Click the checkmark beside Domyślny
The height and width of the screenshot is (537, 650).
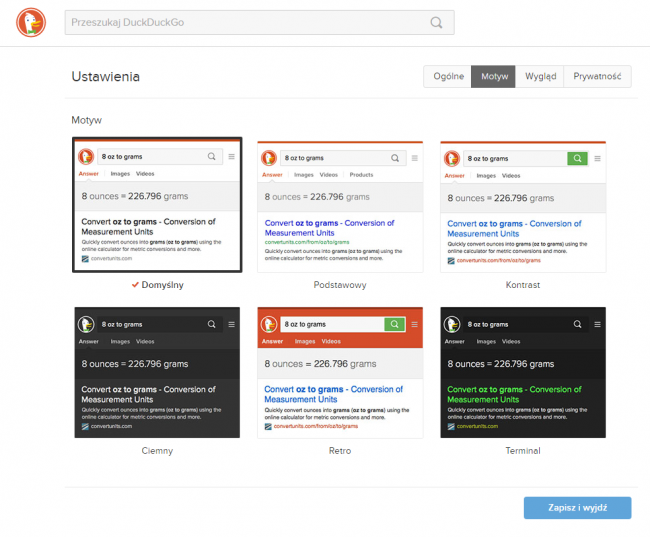(x=135, y=285)
